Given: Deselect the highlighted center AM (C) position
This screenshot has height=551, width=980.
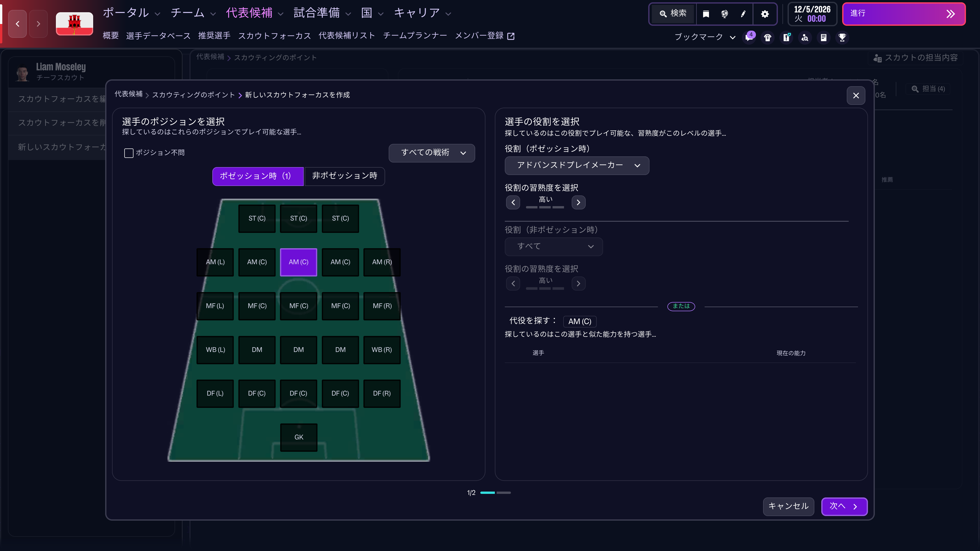Looking at the screenshot, I should 299,262.
